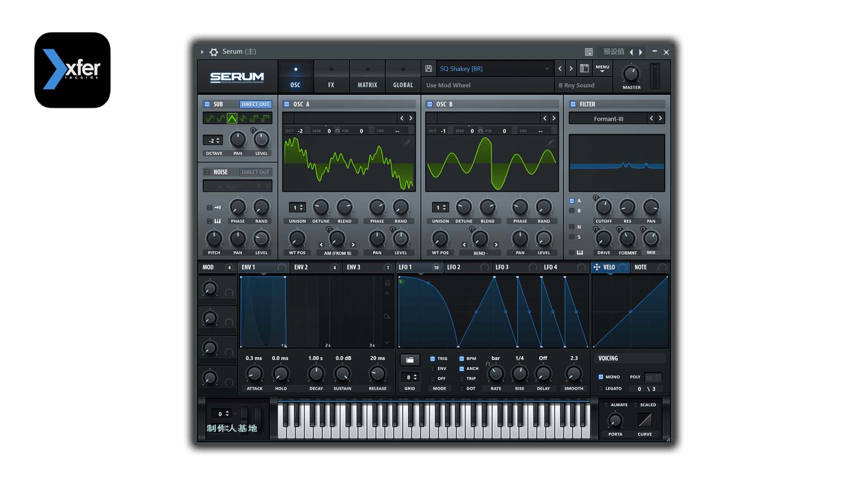The height and width of the screenshot is (488, 868).
Task: Click the portamento CURVE display
Action: [x=645, y=420]
